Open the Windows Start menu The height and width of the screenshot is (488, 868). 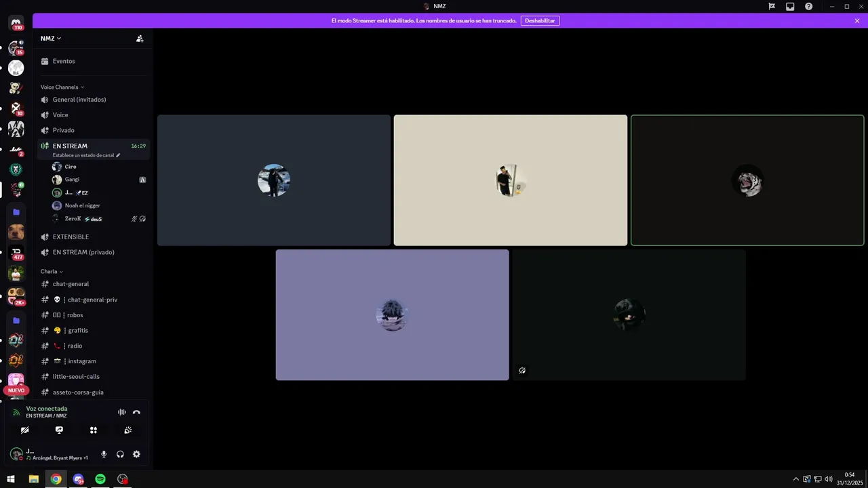click(x=11, y=479)
